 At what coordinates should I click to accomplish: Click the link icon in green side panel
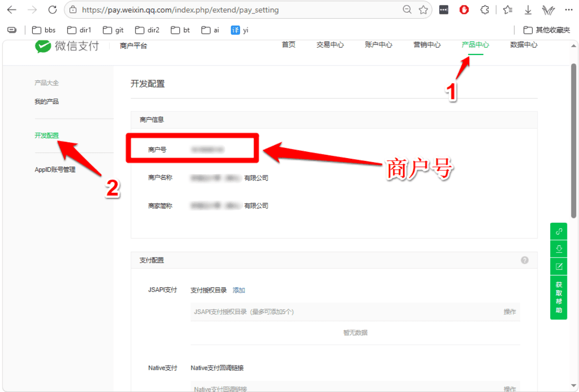[559, 231]
